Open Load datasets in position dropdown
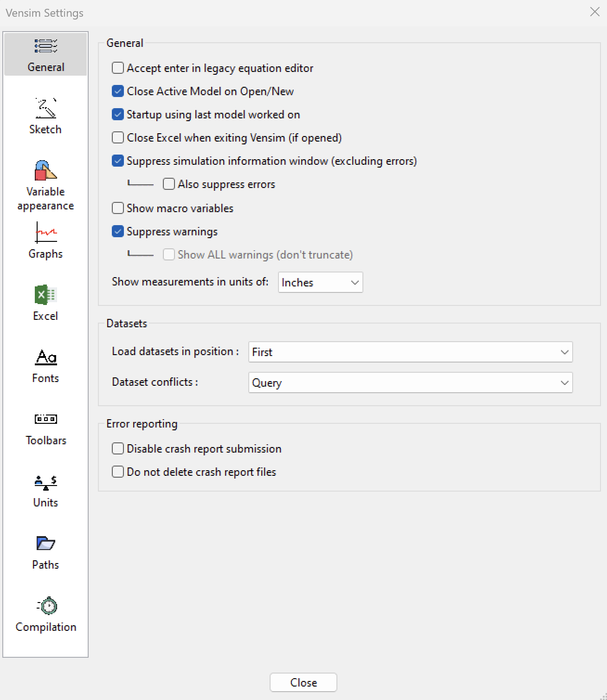607x700 pixels. coord(410,352)
